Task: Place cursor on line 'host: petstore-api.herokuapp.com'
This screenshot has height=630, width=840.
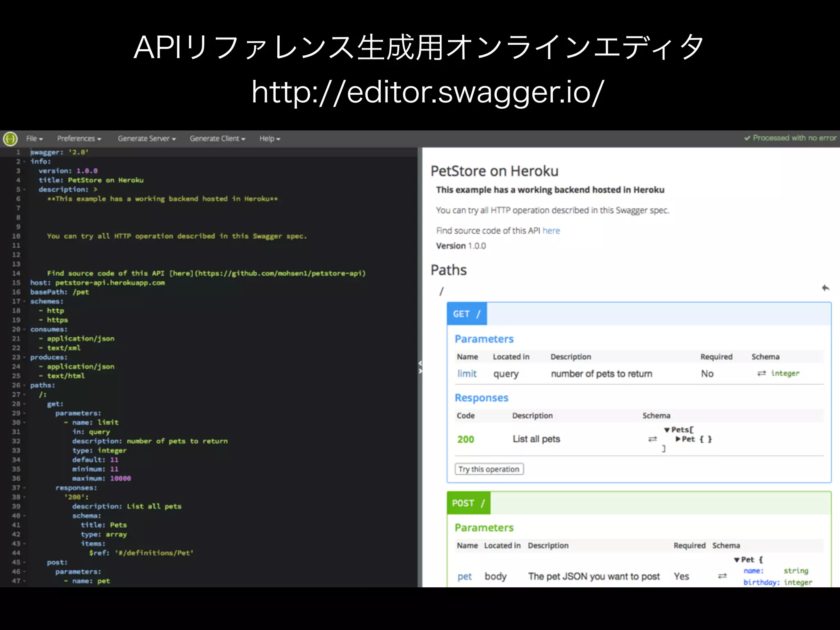Action: tap(98, 283)
